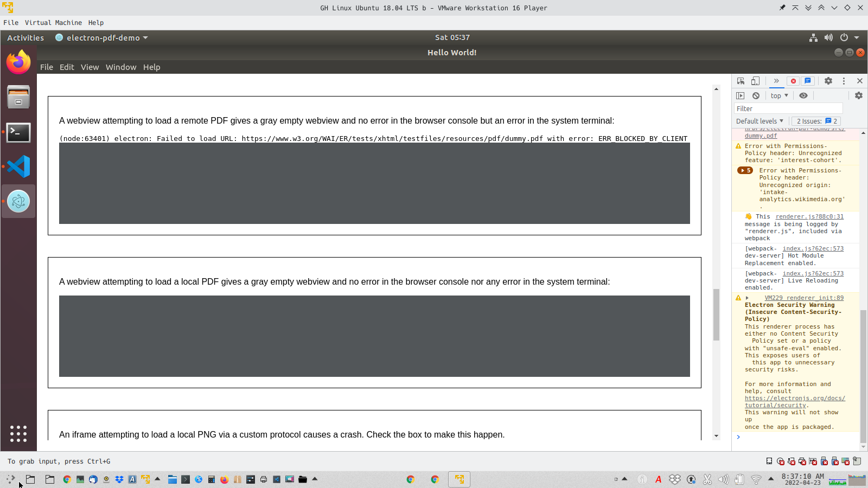Toggle the console sidebar open
The height and width of the screenshot is (488, 868).
click(x=741, y=95)
